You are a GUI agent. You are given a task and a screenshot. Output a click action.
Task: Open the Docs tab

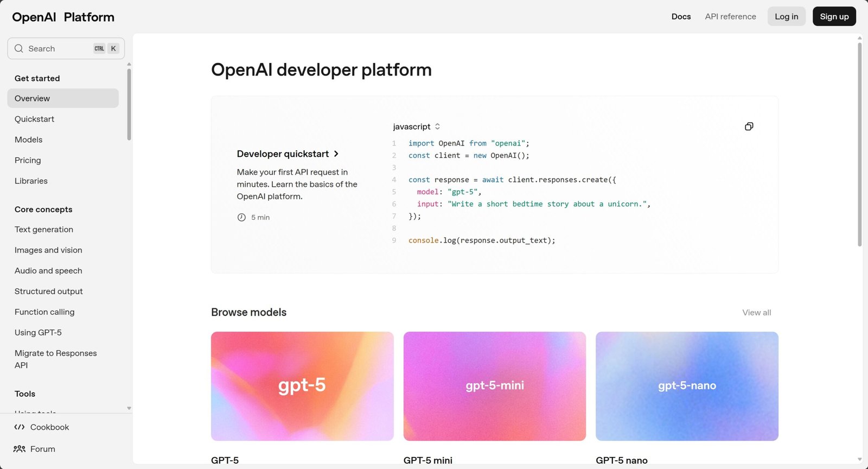coord(681,16)
